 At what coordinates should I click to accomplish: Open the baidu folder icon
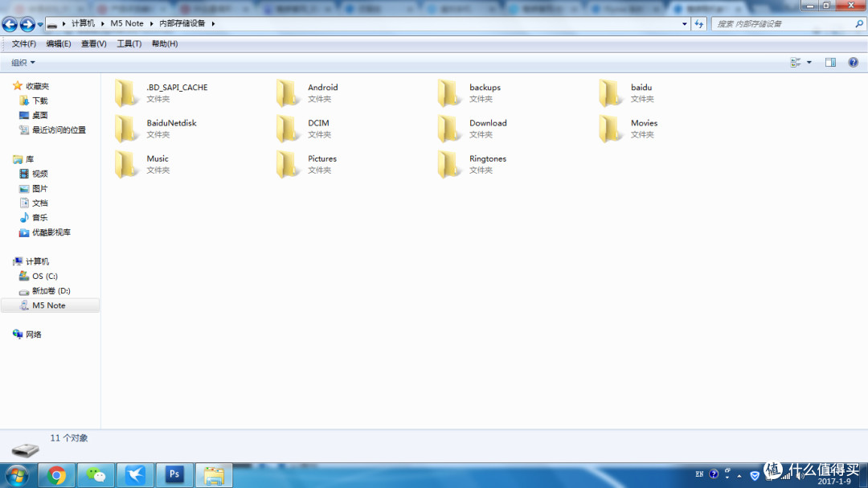[611, 92]
